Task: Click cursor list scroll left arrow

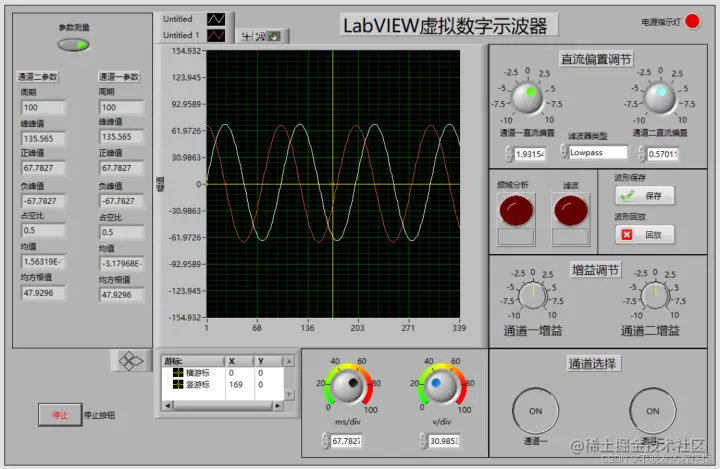Action: [x=168, y=406]
